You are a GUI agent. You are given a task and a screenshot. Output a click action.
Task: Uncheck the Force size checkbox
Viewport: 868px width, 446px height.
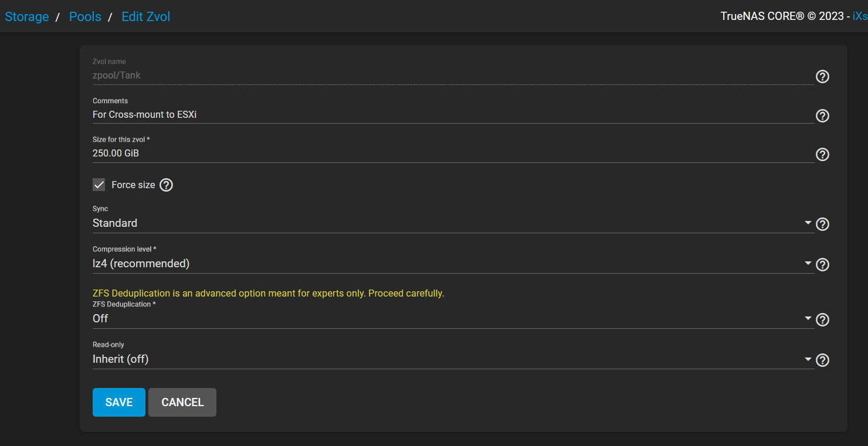(99, 185)
